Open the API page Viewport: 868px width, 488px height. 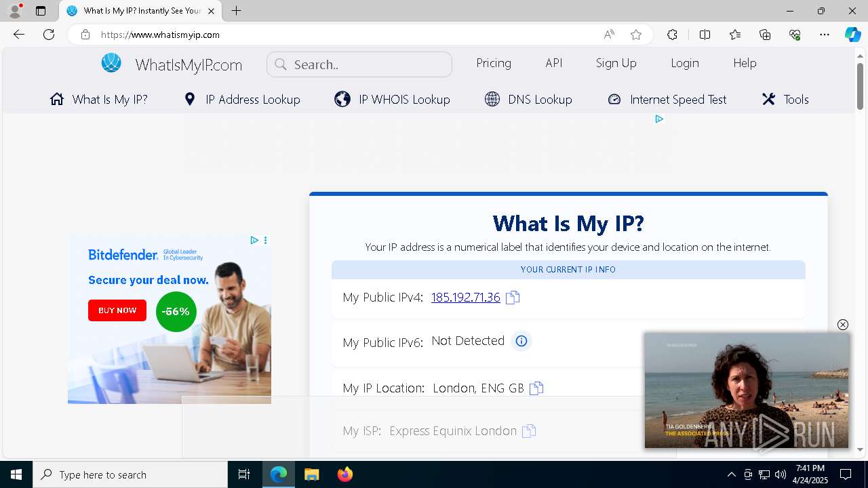tap(554, 63)
